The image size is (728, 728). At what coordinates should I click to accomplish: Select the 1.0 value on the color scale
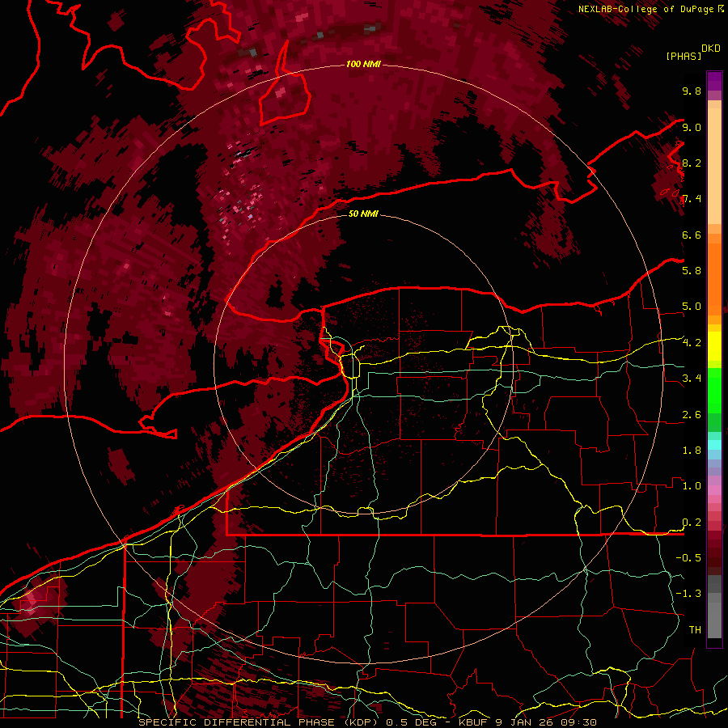(x=692, y=486)
